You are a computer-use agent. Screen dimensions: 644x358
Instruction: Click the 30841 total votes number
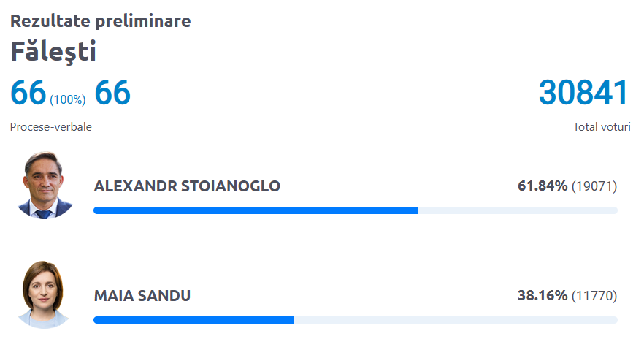coord(583,93)
